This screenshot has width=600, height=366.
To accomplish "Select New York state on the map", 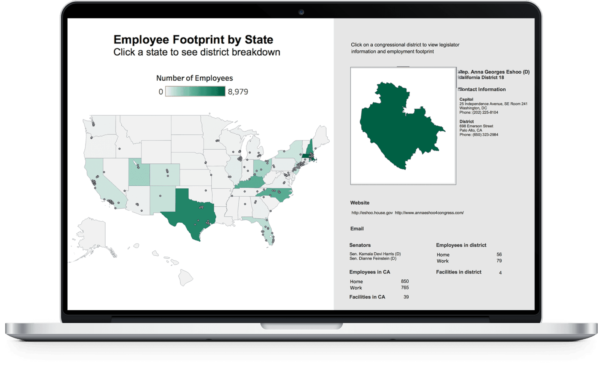I will (292, 151).
